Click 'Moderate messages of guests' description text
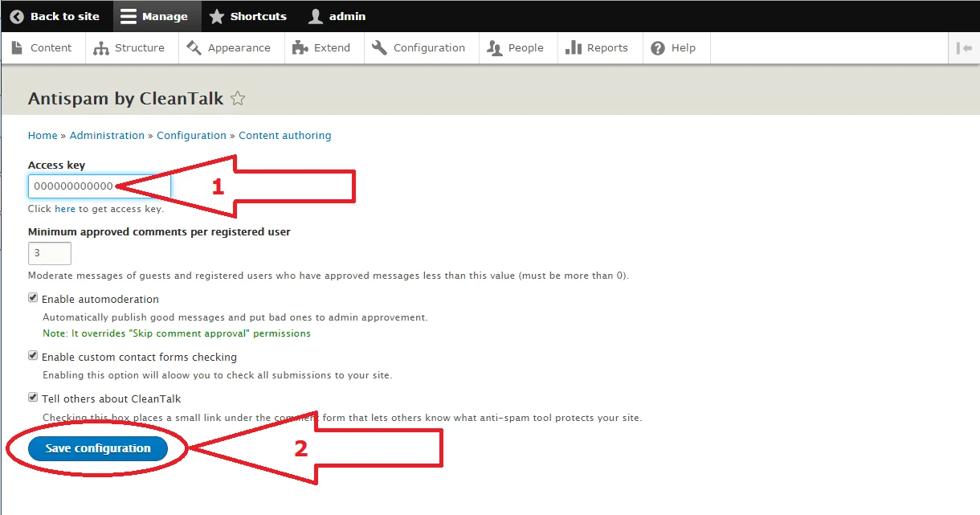980x515 pixels. [x=329, y=276]
